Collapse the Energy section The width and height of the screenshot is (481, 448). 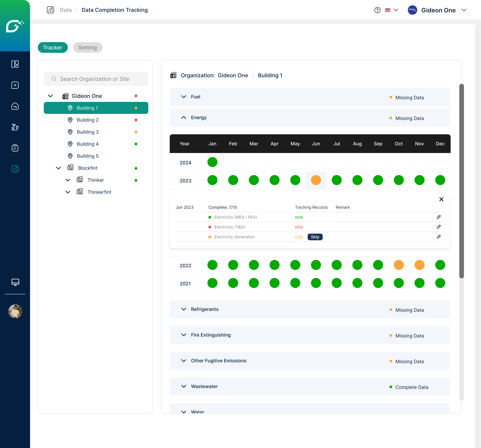184,118
